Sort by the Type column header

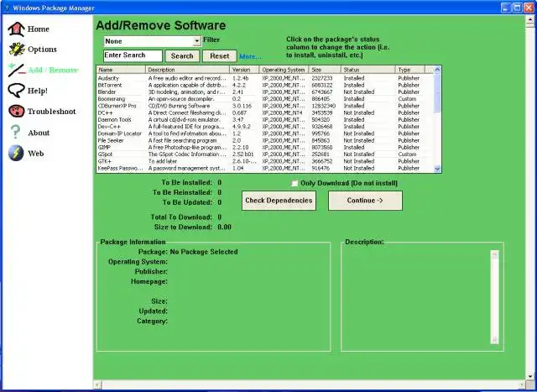click(410, 70)
